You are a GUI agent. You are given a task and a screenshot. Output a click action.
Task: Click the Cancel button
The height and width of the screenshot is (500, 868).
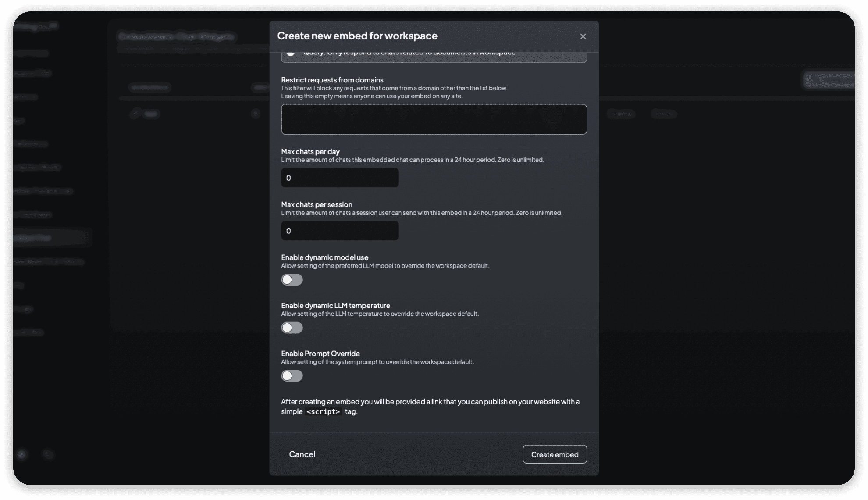click(301, 454)
